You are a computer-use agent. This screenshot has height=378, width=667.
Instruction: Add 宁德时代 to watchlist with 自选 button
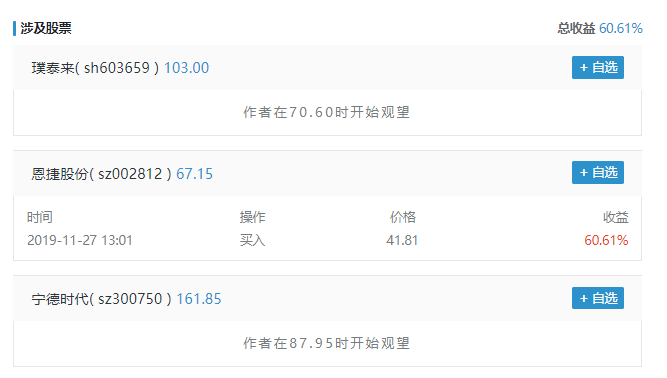[x=598, y=298]
